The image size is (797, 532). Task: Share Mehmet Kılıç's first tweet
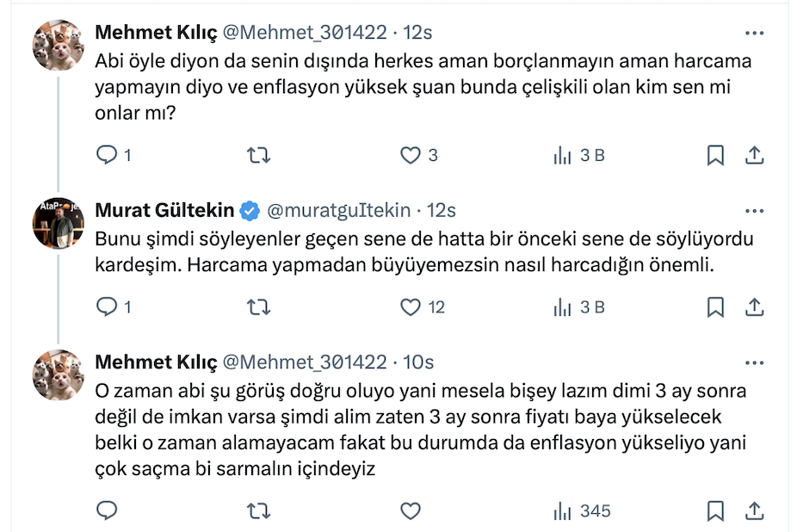pyautogui.click(x=754, y=155)
